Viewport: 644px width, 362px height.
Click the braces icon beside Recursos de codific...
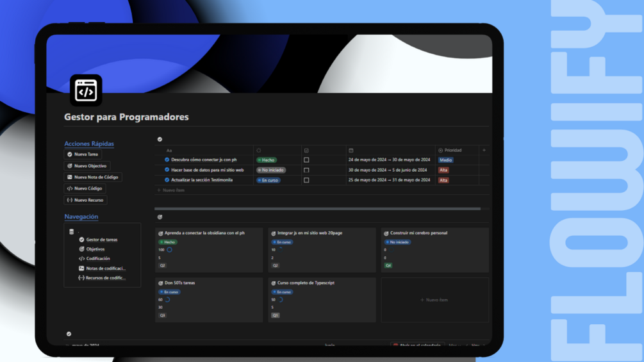[81, 278]
